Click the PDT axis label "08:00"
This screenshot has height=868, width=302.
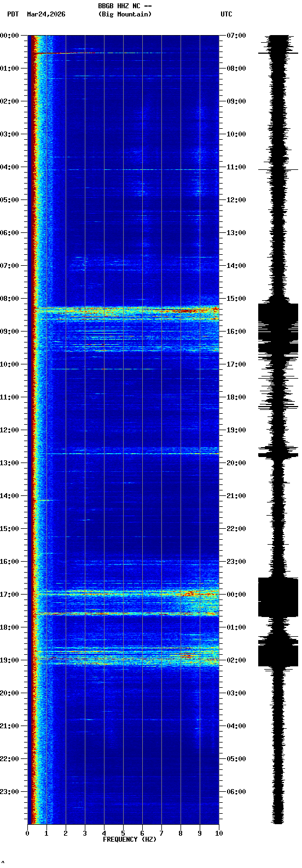click(10, 299)
